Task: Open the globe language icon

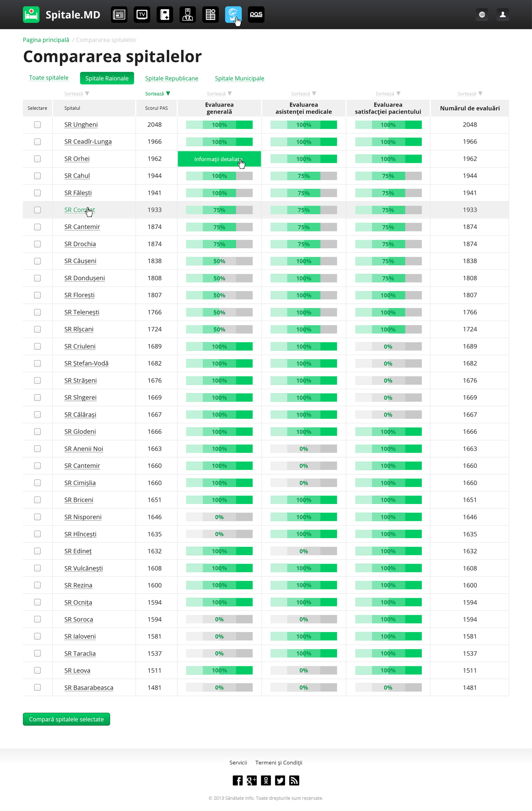Action: click(x=482, y=15)
